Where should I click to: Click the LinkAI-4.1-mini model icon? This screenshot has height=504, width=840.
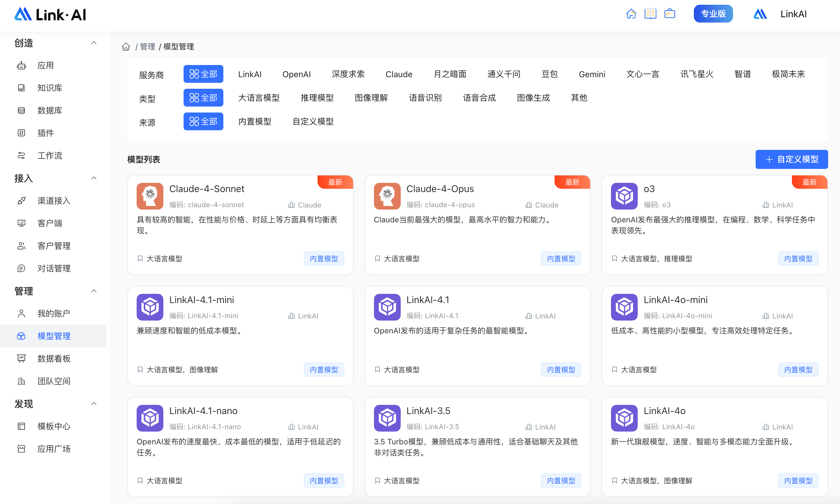(x=150, y=307)
